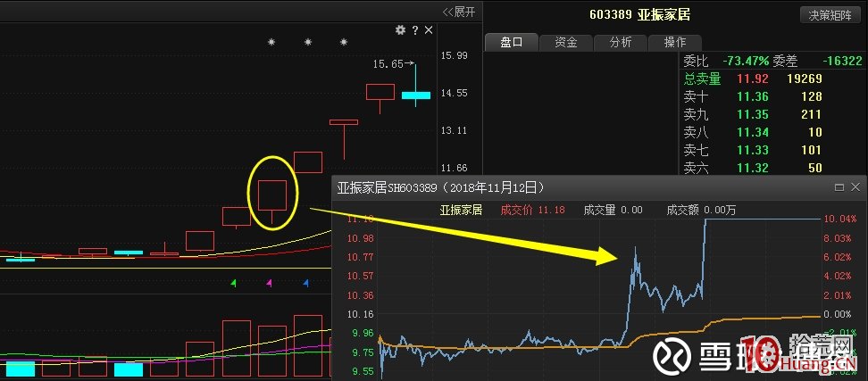Click the 成交价 11.18 field
Image resolution: width=868 pixels, height=381 pixels.
coord(533,211)
